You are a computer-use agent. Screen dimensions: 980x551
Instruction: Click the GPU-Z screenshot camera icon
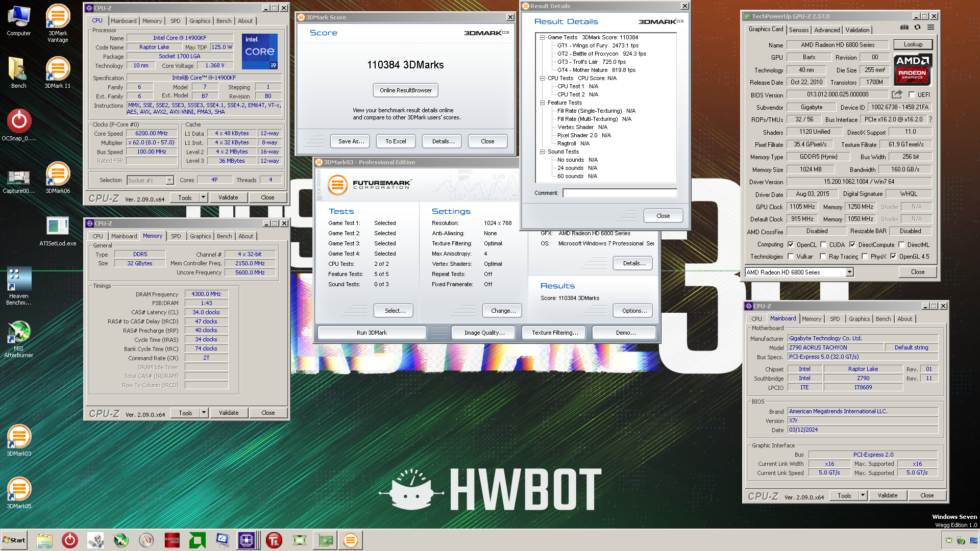[x=904, y=28]
